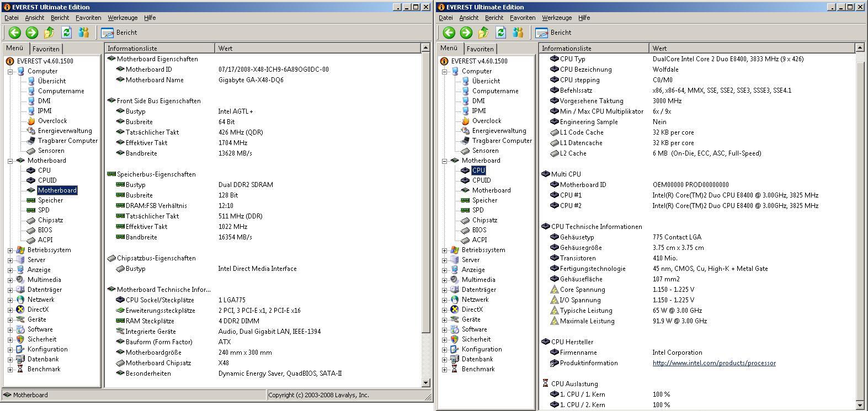Select DirectX in the right window tree
Image resolution: width=868 pixels, height=411 pixels.
tap(472, 309)
